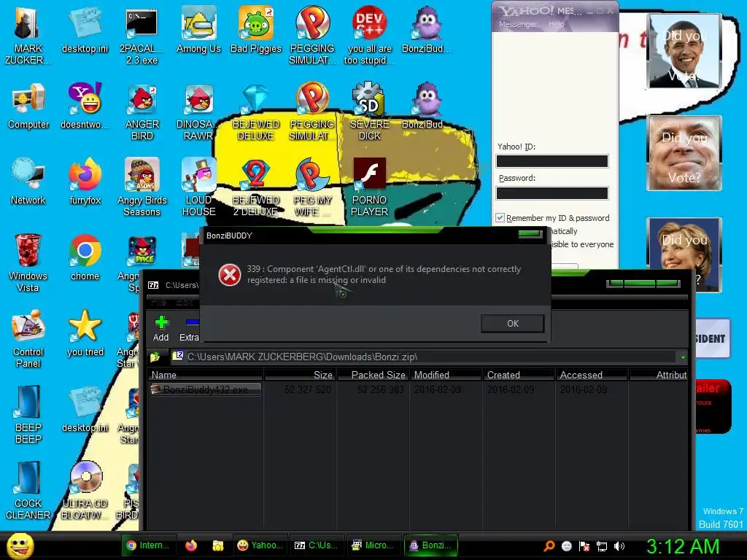Image resolution: width=747 pixels, height=560 pixels.
Task: Open the BEEP BEEP desktop icon
Action: click(28, 414)
